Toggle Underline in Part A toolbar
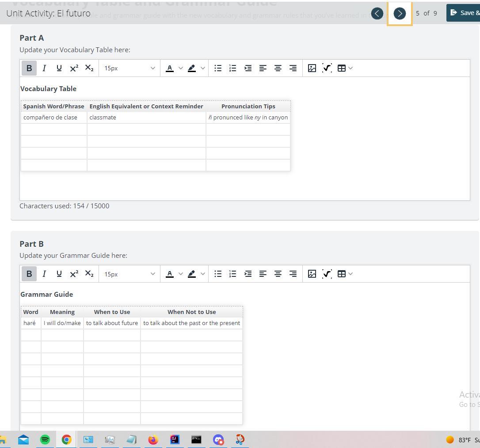 tap(59, 68)
